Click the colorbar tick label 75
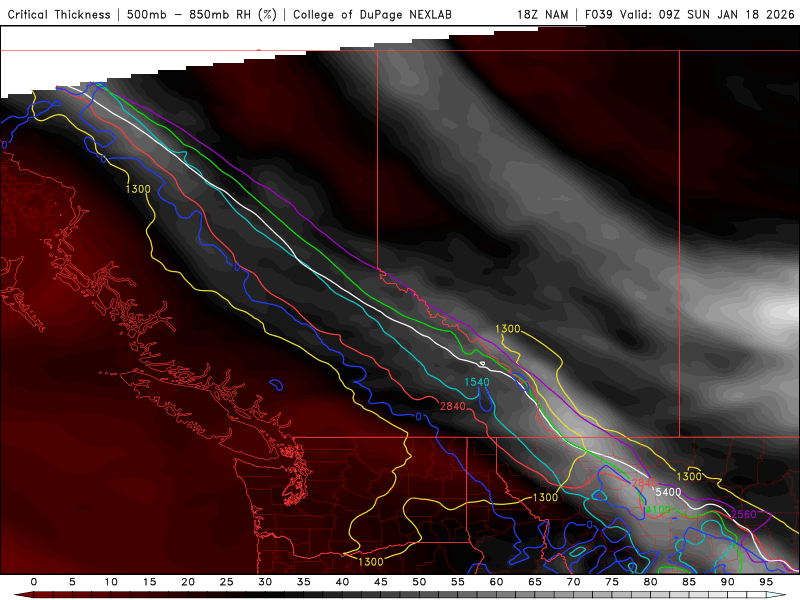Image resolution: width=800 pixels, height=600 pixels. [x=612, y=582]
